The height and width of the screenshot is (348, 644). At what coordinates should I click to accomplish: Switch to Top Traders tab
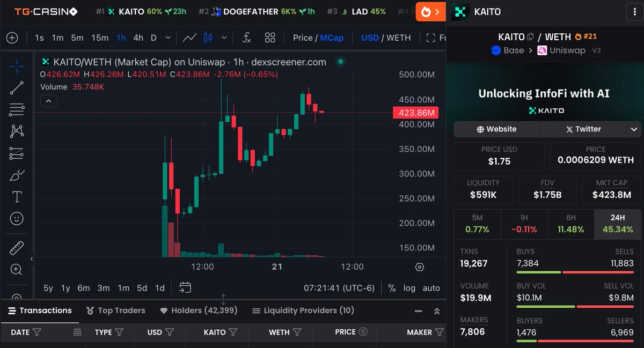pos(115,310)
